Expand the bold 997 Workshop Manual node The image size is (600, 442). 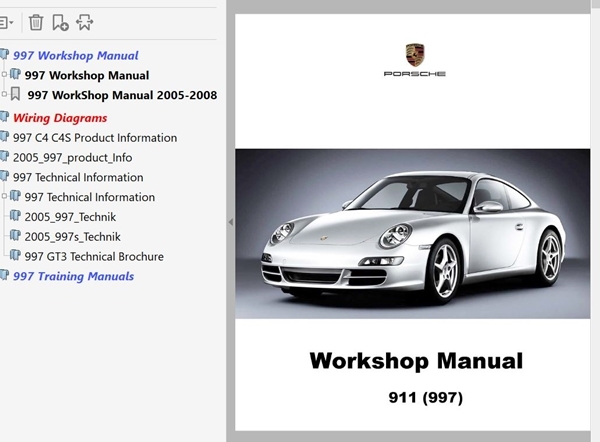click(4, 74)
